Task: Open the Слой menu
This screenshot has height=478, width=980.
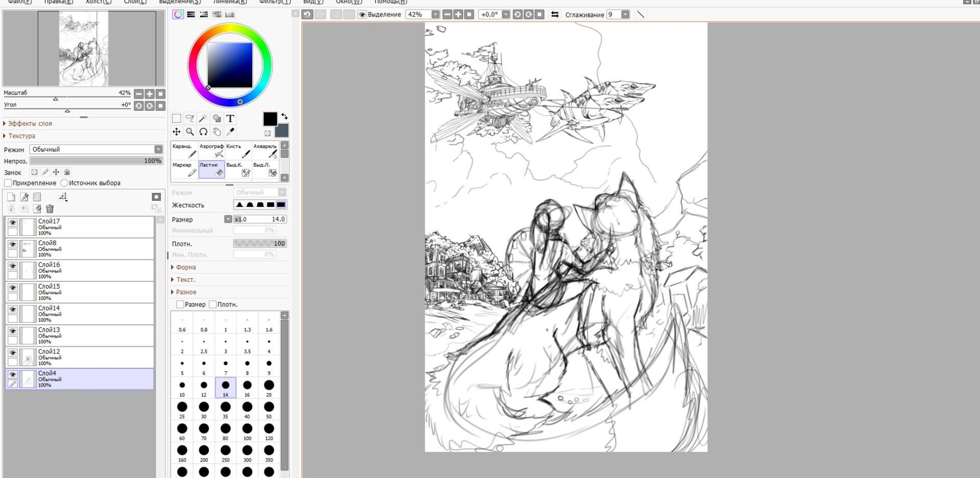Action: click(135, 2)
